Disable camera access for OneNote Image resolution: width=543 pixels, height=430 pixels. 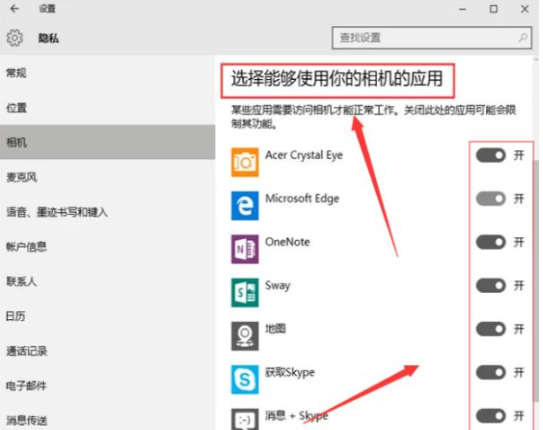(491, 242)
